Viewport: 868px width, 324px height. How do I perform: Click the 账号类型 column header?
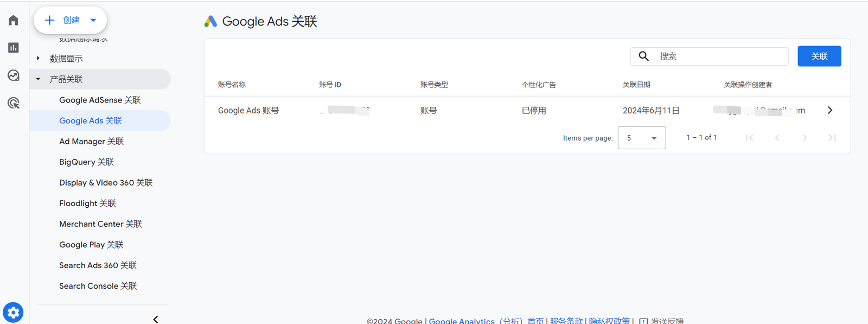point(434,85)
